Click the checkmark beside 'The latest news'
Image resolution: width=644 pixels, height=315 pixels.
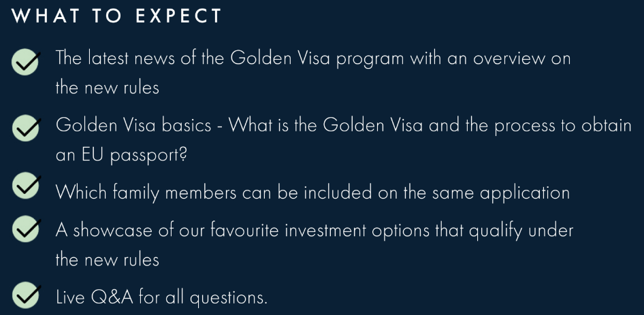25,62
